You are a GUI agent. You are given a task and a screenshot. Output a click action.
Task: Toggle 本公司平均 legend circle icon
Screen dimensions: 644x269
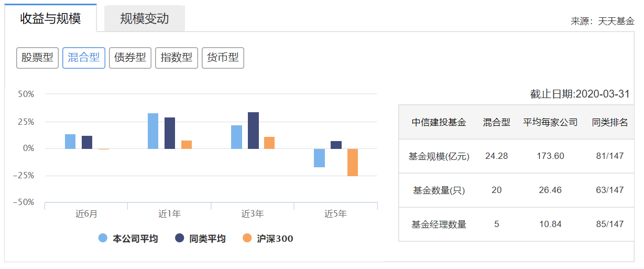(103, 238)
